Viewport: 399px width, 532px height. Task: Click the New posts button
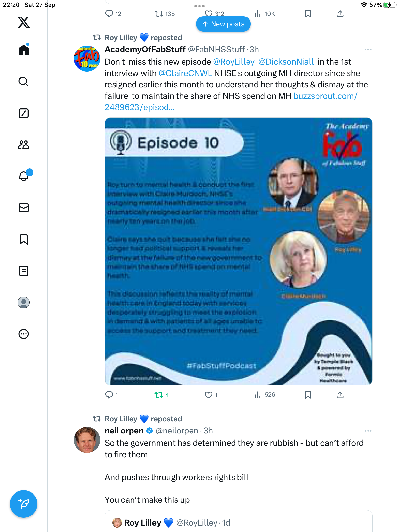pyautogui.click(x=223, y=24)
